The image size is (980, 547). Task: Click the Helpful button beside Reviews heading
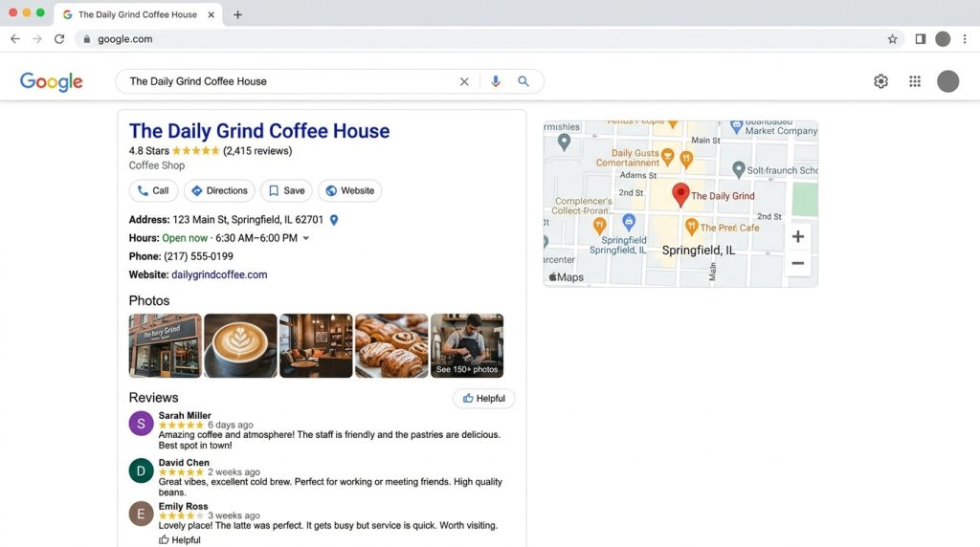click(x=483, y=399)
